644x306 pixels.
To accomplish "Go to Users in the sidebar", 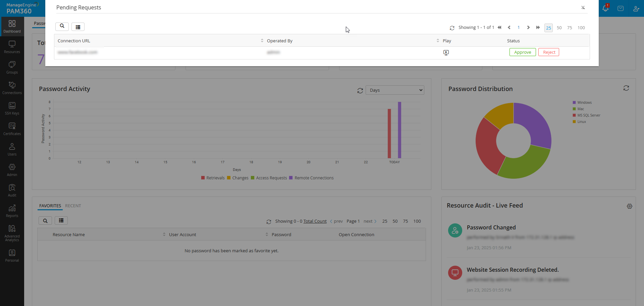I will (12, 150).
